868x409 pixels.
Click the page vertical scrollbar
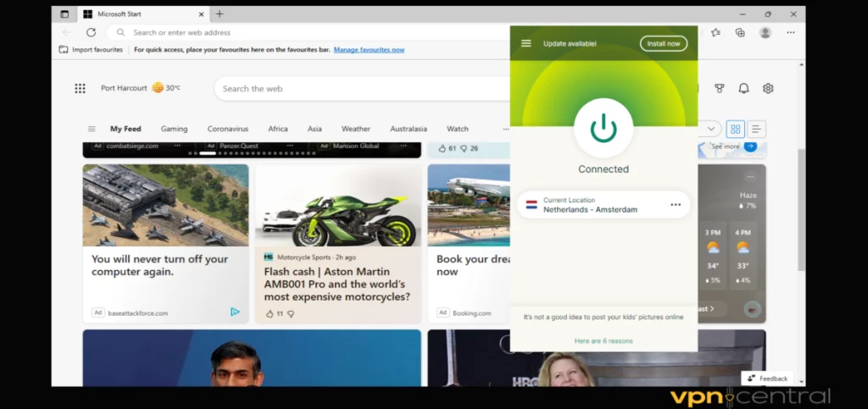[800, 212]
